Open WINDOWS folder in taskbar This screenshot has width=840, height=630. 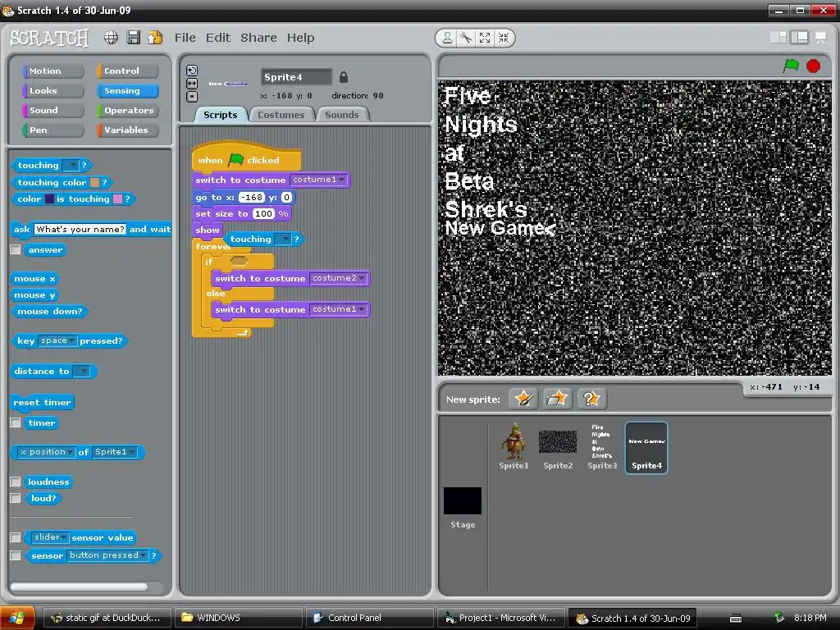point(239,618)
